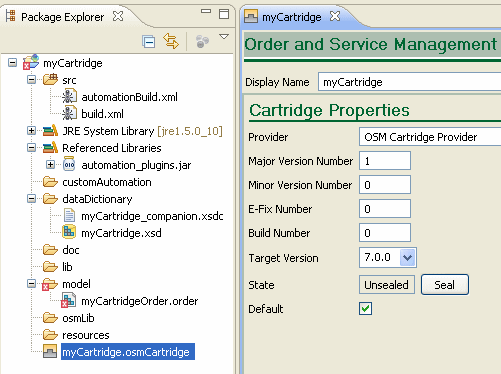The image size is (501, 374).
Task: Expand the JRE System Library node
Action: (31, 131)
